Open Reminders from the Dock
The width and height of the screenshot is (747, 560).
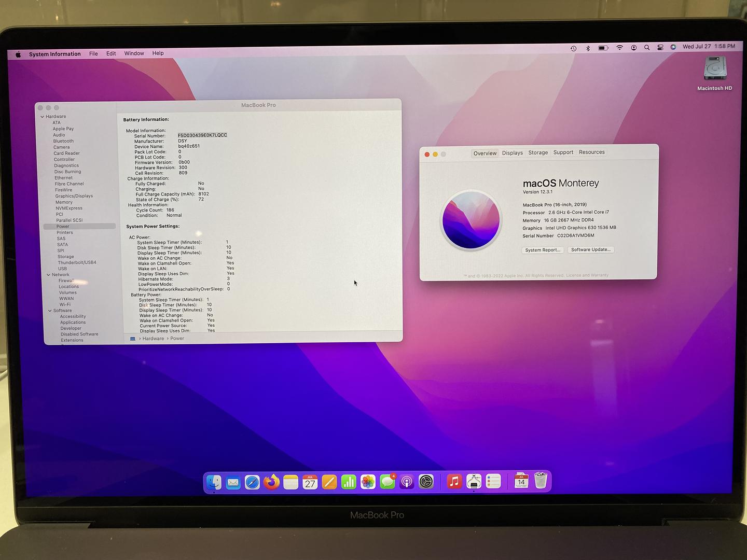(493, 482)
